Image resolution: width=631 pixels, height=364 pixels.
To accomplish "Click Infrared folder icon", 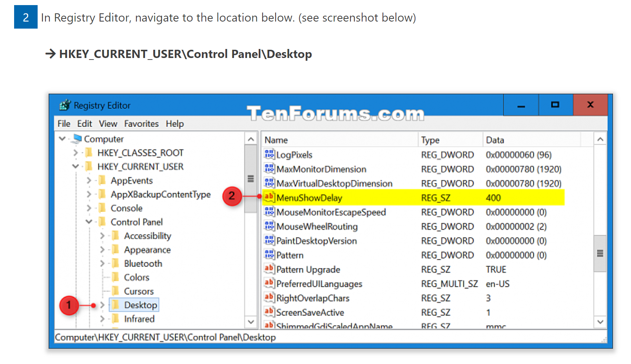I will (116, 319).
